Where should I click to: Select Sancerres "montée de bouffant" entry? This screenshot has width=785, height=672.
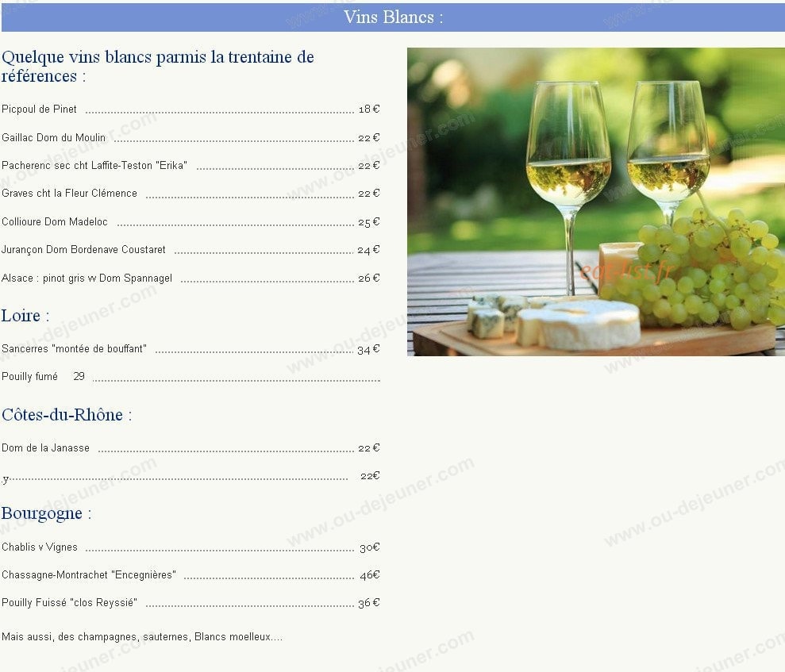coord(74,349)
